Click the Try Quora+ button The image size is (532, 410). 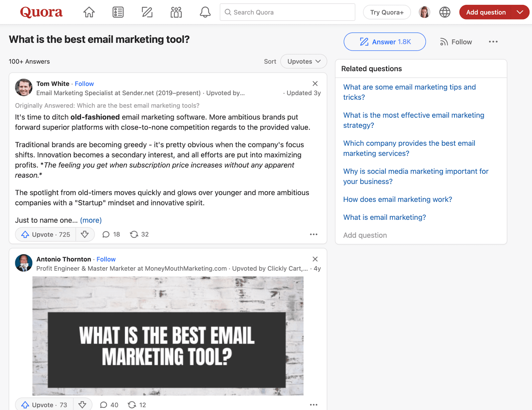(x=387, y=12)
